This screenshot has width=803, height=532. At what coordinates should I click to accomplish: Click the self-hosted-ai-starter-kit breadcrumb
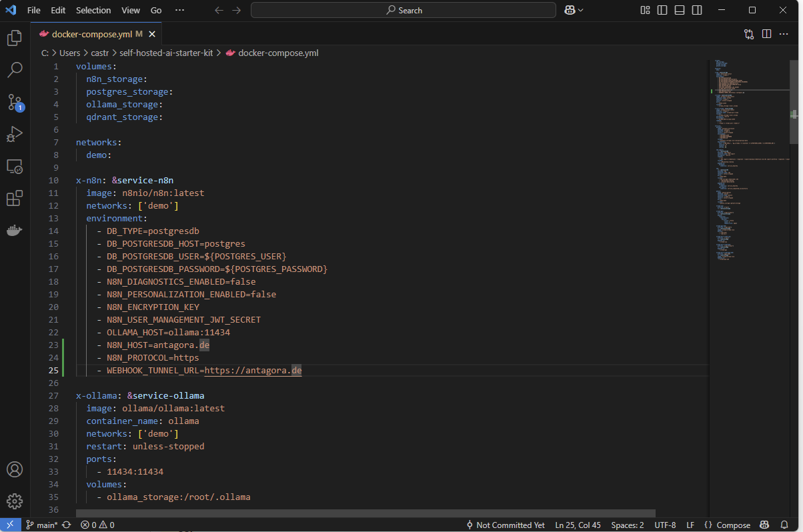(166, 53)
